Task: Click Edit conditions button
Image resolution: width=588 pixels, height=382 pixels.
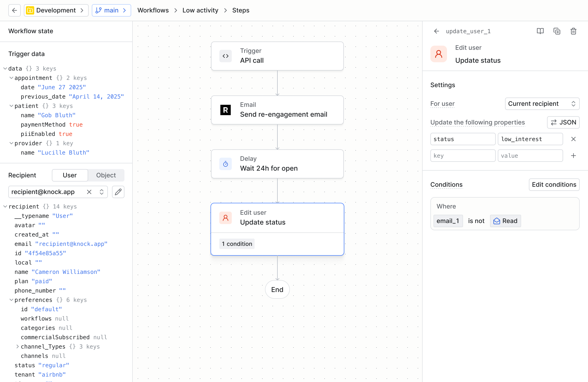Action: click(x=554, y=185)
